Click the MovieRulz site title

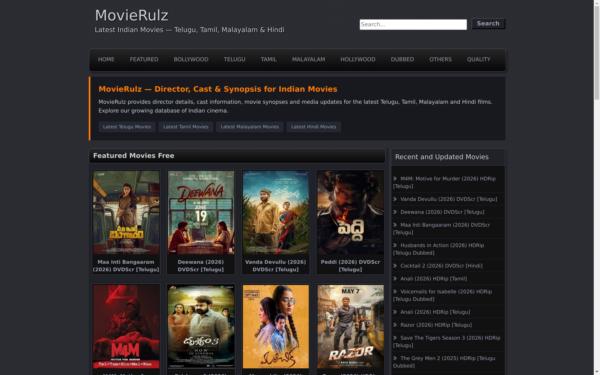(131, 16)
